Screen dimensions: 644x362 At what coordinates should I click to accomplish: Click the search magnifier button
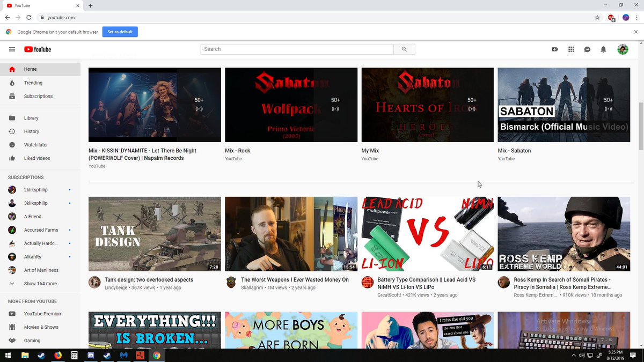click(404, 49)
